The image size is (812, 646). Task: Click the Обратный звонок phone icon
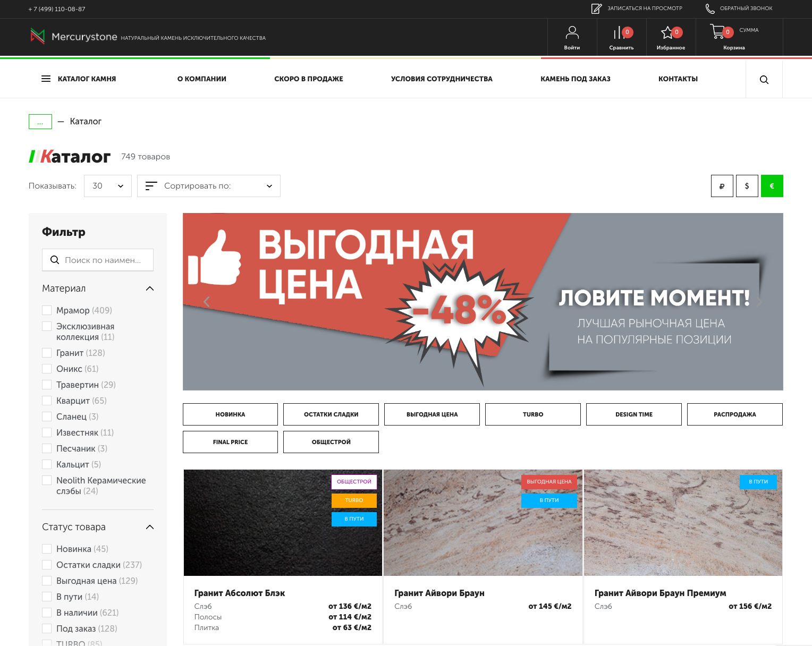(x=710, y=8)
